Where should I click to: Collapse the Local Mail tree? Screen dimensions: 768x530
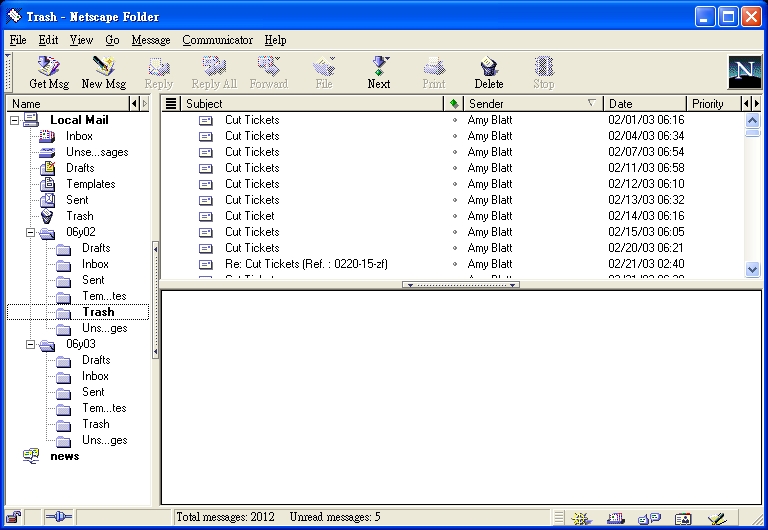coord(14,120)
